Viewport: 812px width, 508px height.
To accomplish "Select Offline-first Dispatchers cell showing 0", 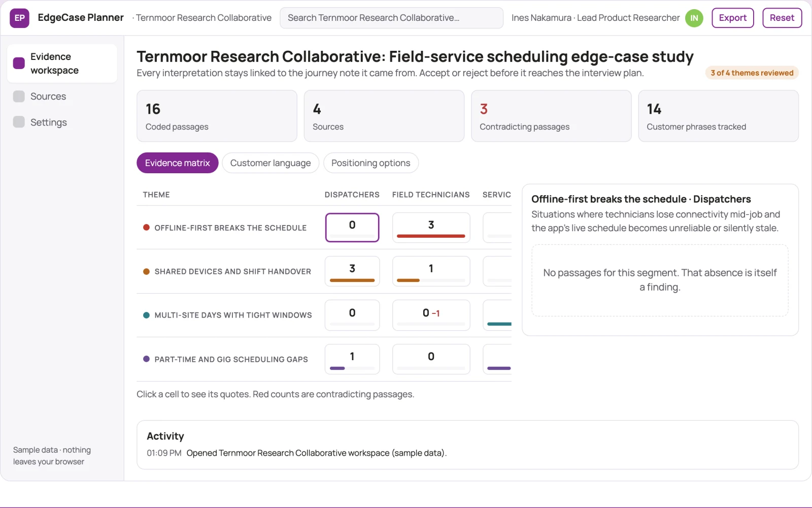I will (352, 227).
